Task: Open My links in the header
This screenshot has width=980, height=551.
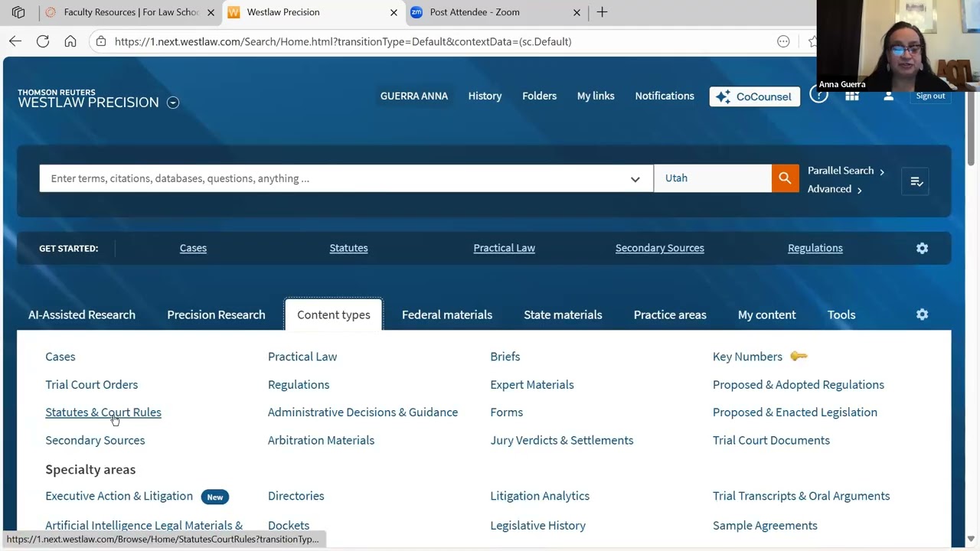Action: (x=596, y=96)
